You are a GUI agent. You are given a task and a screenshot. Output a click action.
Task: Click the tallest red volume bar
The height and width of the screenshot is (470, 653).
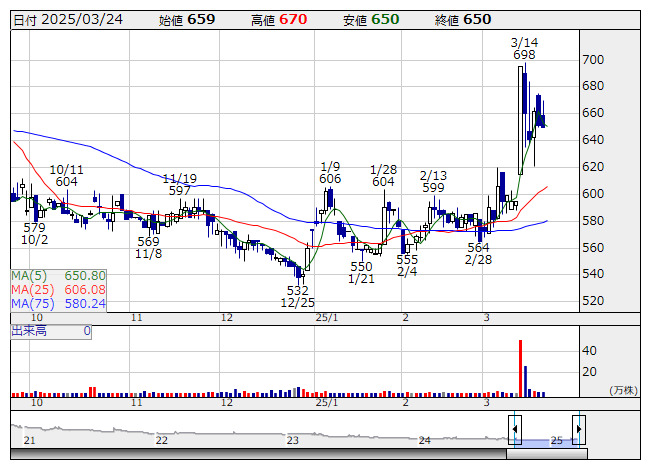coord(520,368)
